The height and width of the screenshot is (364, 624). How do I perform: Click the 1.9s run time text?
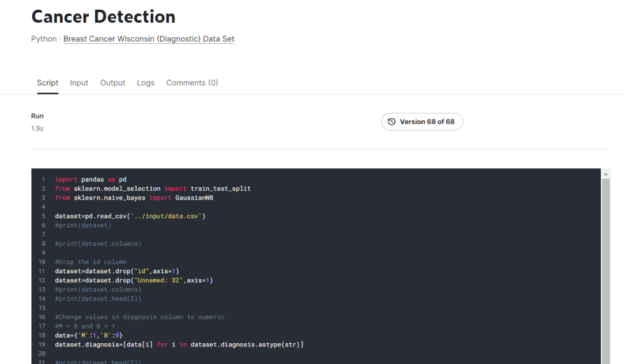click(37, 129)
